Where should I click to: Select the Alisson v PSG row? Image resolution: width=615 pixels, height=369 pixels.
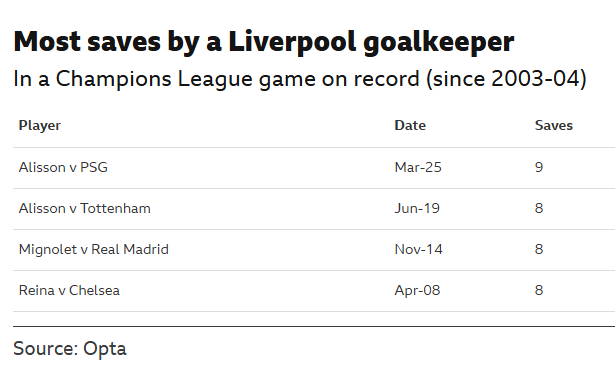[314, 168]
